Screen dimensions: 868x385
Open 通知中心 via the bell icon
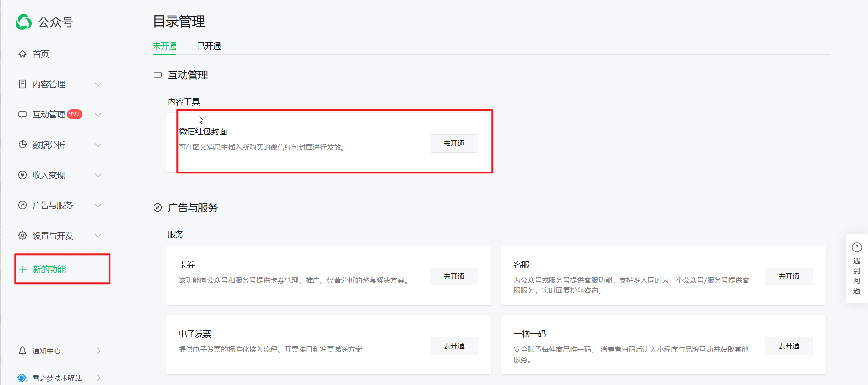pyautogui.click(x=22, y=351)
